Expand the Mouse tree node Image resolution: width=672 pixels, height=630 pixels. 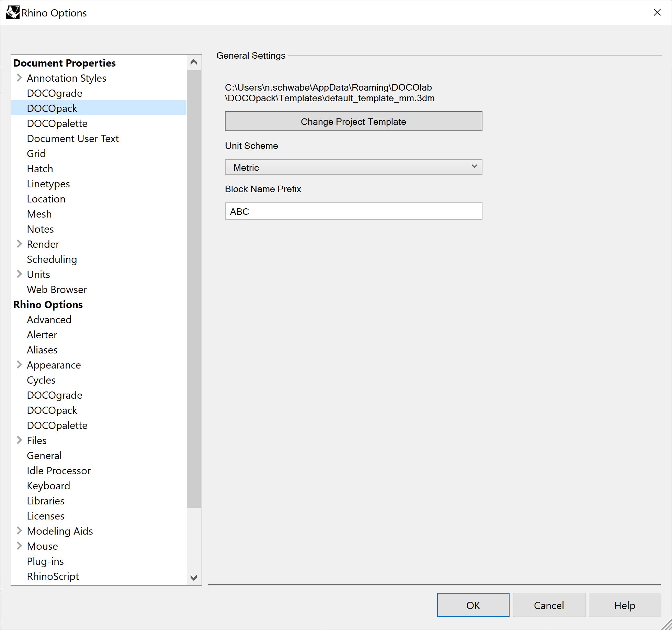(x=19, y=546)
